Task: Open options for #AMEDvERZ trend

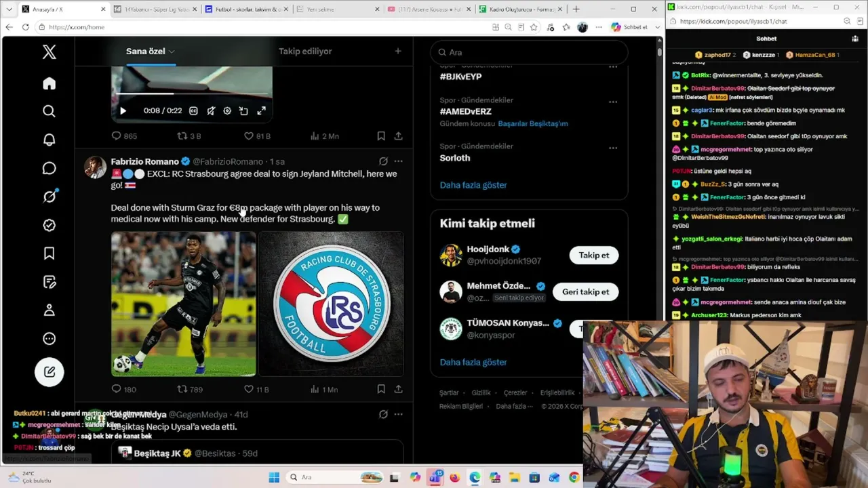Action: 613,102
